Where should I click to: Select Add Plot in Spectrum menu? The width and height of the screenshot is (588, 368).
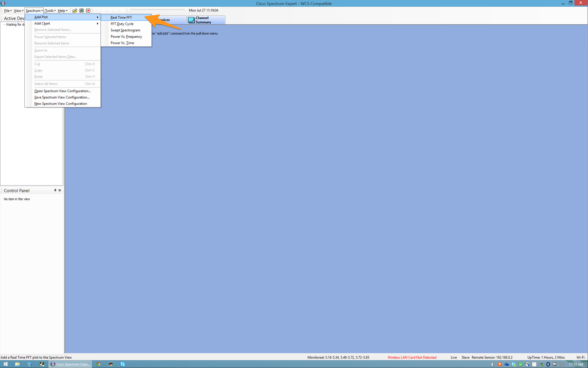(x=63, y=17)
